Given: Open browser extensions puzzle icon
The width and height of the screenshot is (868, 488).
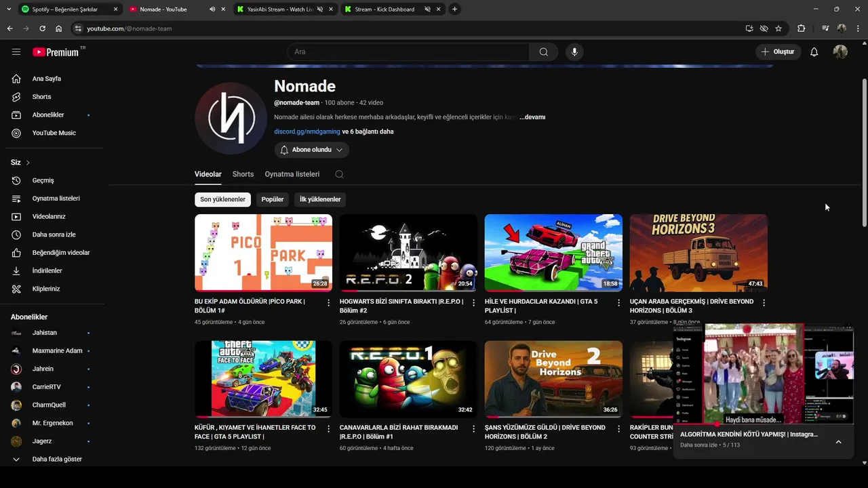Looking at the screenshot, I should point(801,28).
